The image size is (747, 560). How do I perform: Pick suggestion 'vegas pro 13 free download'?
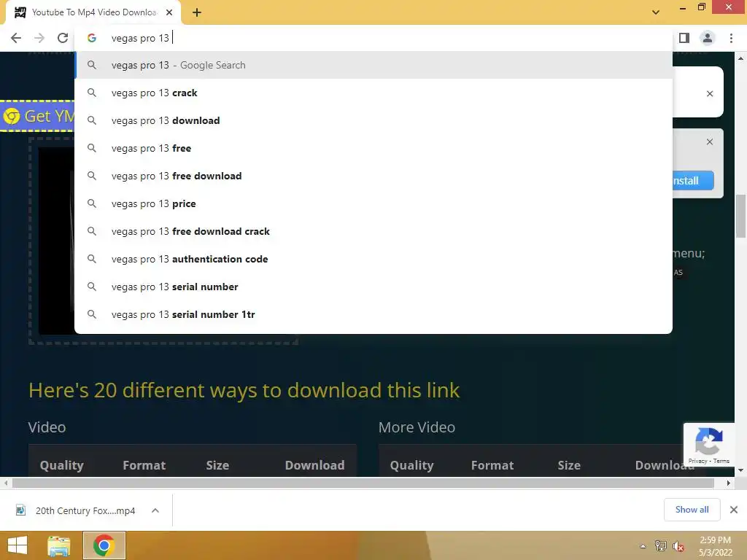pos(373,176)
